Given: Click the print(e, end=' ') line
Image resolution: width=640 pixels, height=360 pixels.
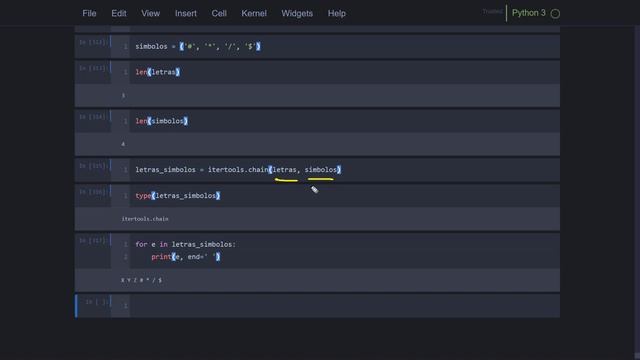Looking at the screenshot, I should click(186, 257).
